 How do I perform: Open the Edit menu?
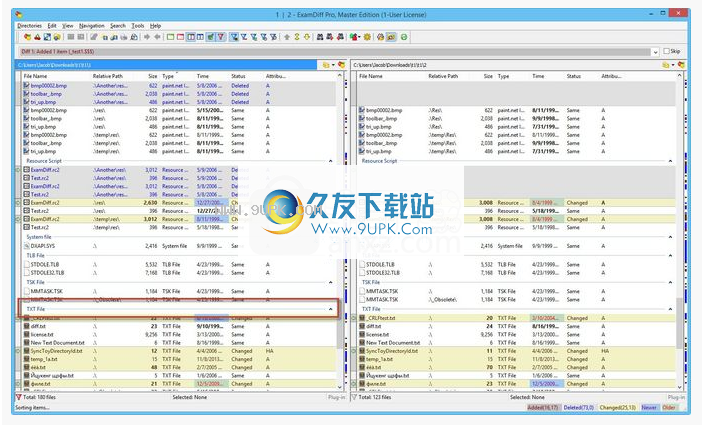click(x=52, y=26)
